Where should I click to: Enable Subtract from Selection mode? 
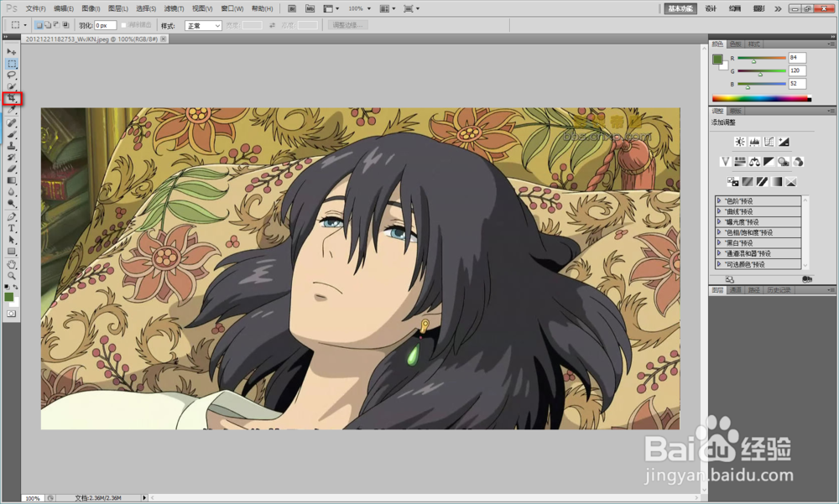click(56, 25)
